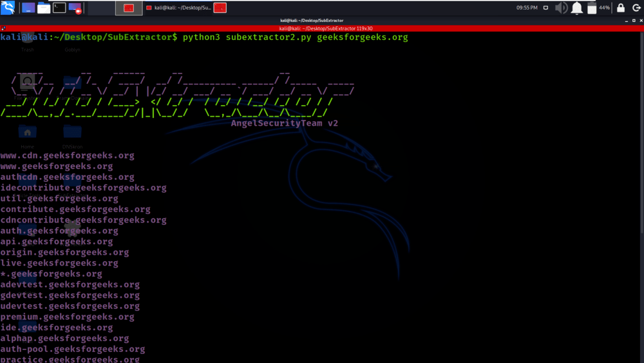This screenshot has width=644, height=363.
Task: Click cdncontribute.geeksforgeeks.org output line
Action: [83, 220]
